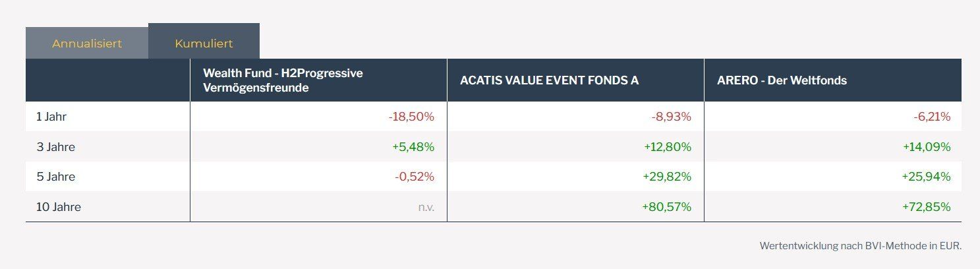Click the -6,21% ARERO one-year value

(931, 117)
